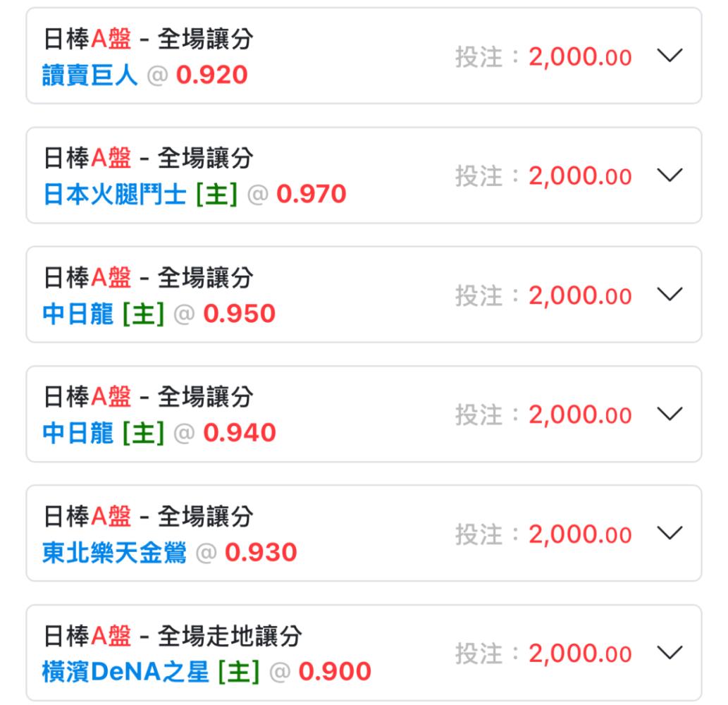Open the 橫濱DeNA之星 team link

click(125, 672)
